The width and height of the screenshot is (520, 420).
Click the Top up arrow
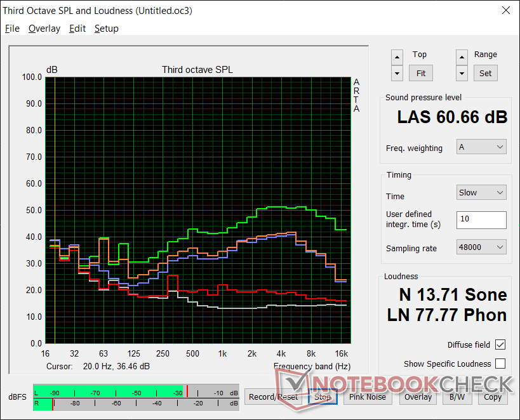[x=397, y=57]
